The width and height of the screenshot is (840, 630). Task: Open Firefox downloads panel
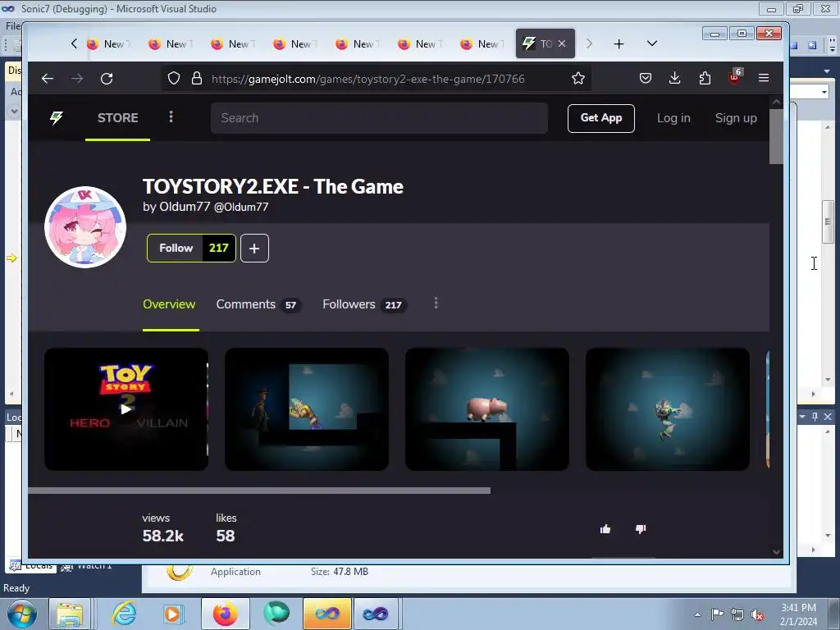(x=675, y=78)
